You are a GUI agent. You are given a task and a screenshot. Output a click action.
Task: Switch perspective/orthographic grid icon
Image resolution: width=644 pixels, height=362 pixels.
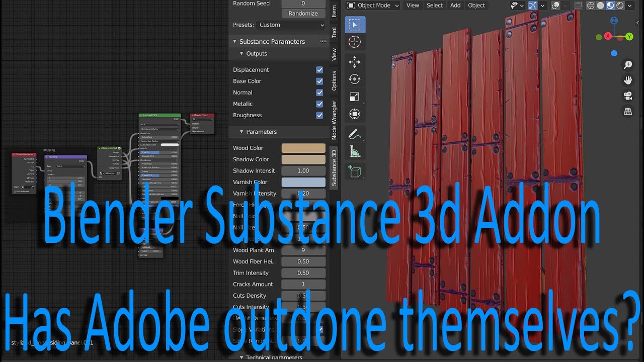[628, 112]
